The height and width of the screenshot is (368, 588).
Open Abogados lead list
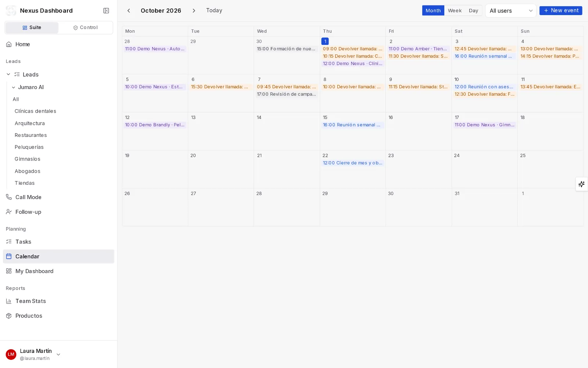[x=28, y=171]
